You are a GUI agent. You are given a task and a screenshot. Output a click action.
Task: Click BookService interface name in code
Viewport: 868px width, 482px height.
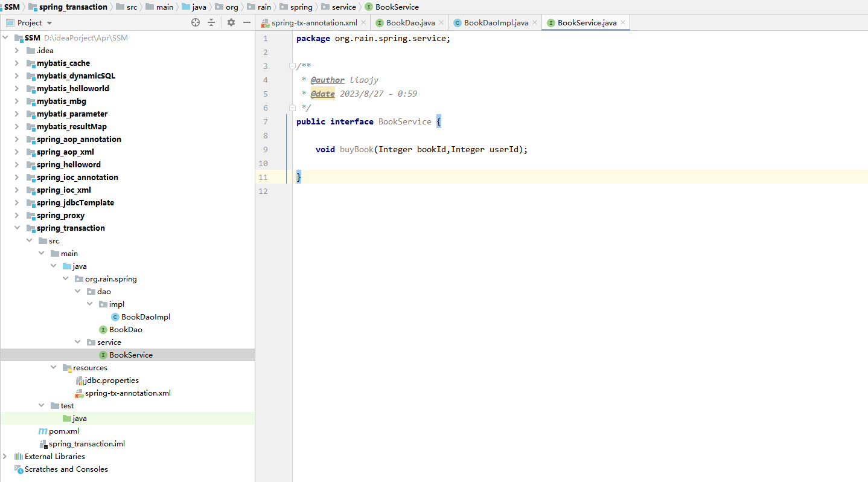pos(404,121)
